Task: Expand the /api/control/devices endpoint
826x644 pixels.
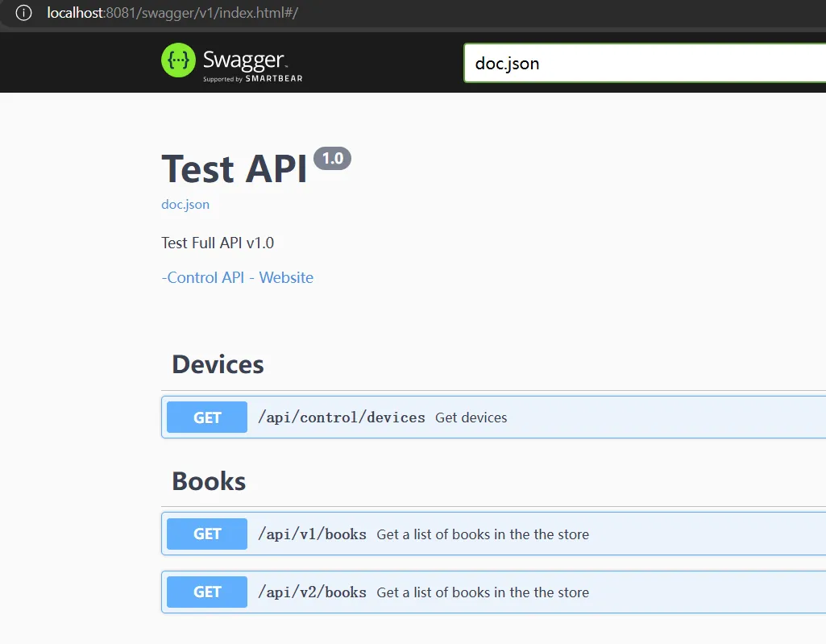Action: 494,417
